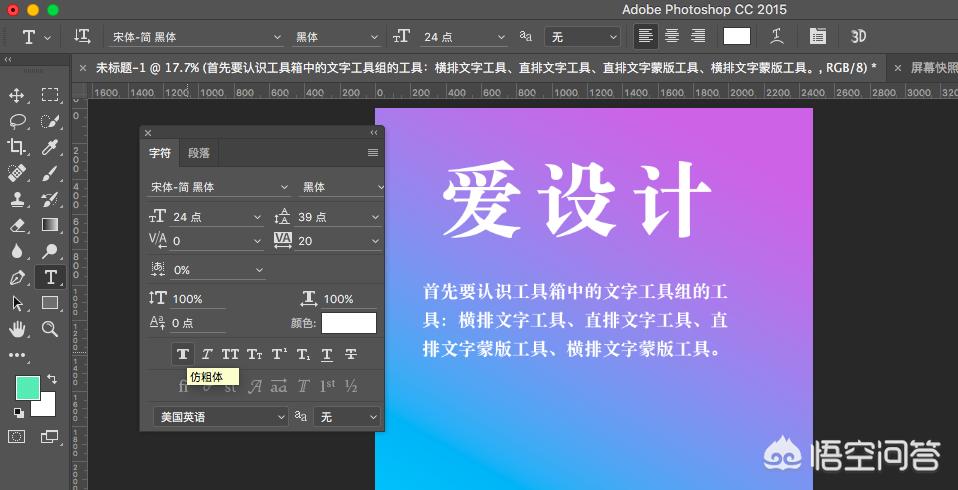Toggle Character and Paragraph panels button

coord(817,37)
